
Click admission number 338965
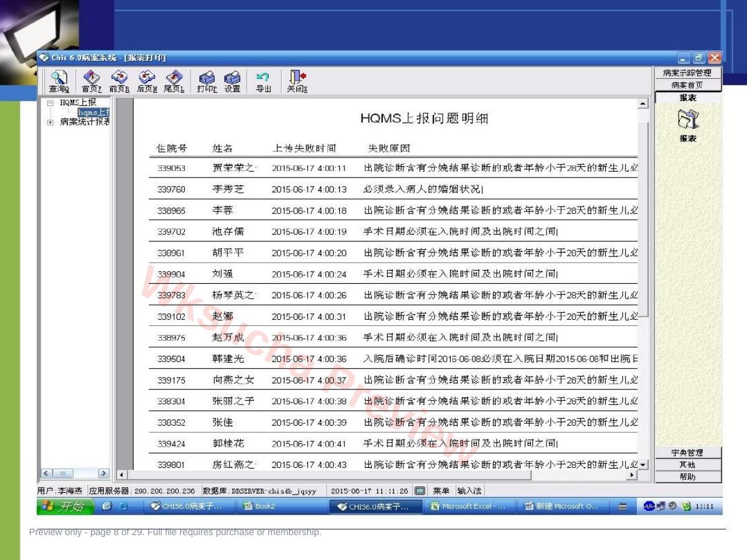point(171,211)
